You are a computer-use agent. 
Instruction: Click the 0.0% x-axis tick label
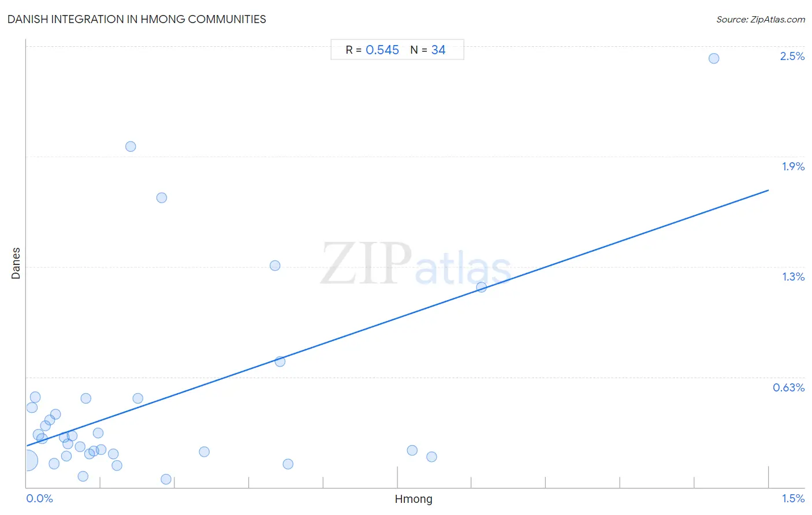coord(40,498)
